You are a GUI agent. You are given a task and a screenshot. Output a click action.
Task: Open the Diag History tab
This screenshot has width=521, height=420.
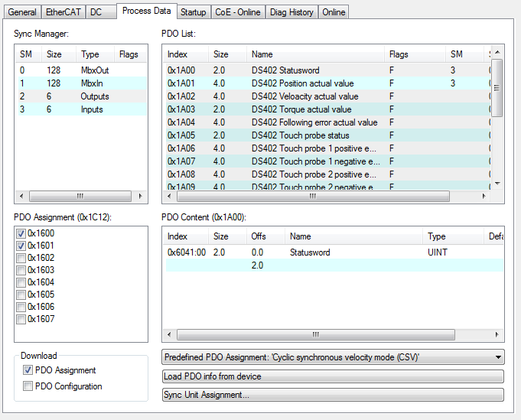pos(291,12)
